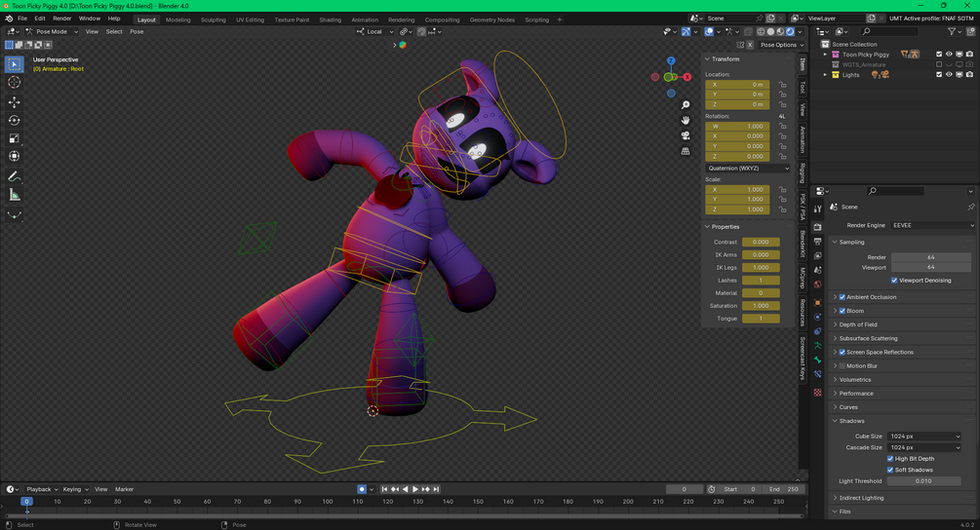Viewport: 980px width, 530px height.
Task: Toggle Soft Shadows checkbox
Action: (x=890, y=470)
